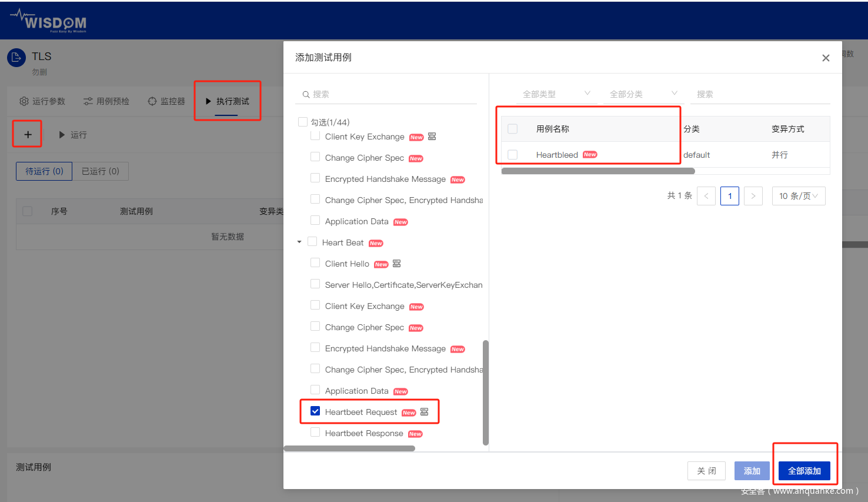Toggle the 勾选(1/44) select-all checkbox
The width and height of the screenshot is (868, 502).
coord(303,122)
